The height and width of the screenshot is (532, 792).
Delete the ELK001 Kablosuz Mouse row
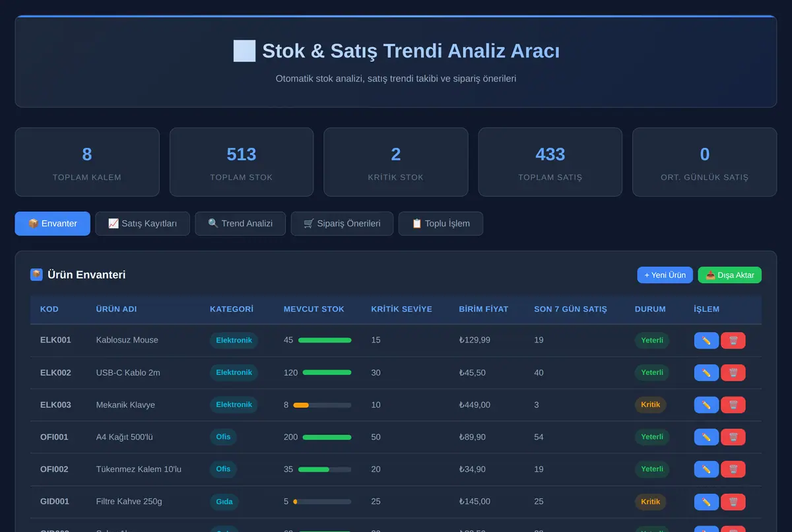pos(733,341)
